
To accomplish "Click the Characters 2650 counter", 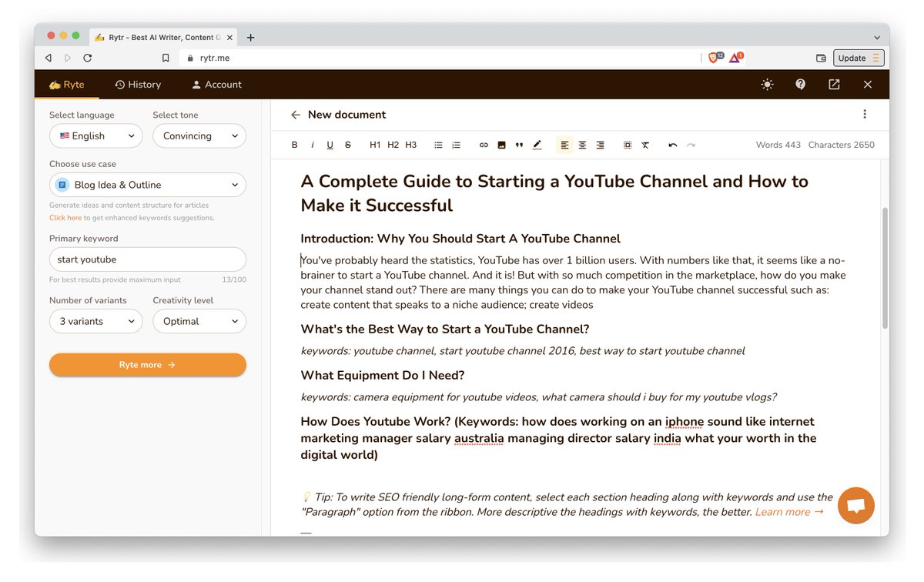I will [x=842, y=145].
